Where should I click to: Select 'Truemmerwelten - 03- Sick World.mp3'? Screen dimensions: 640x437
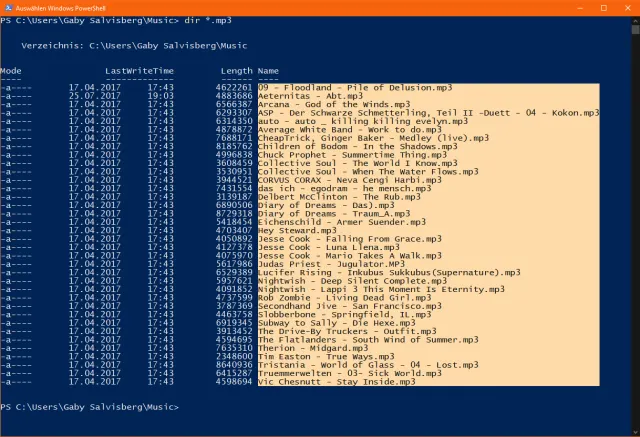coord(350,373)
